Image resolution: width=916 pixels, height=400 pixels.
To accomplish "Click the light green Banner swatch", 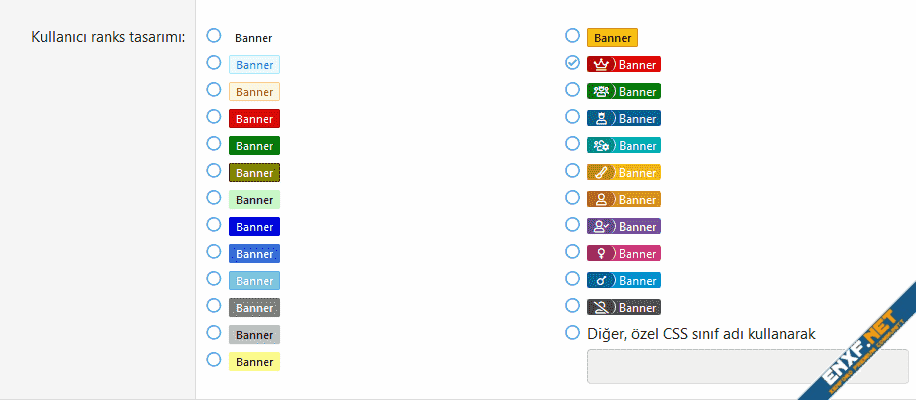I will coord(254,200).
